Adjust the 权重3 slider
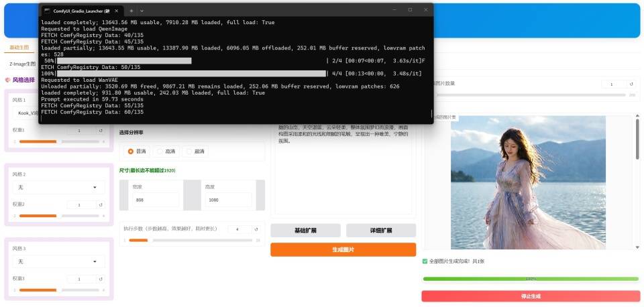644x307 pixels. tap(59, 290)
